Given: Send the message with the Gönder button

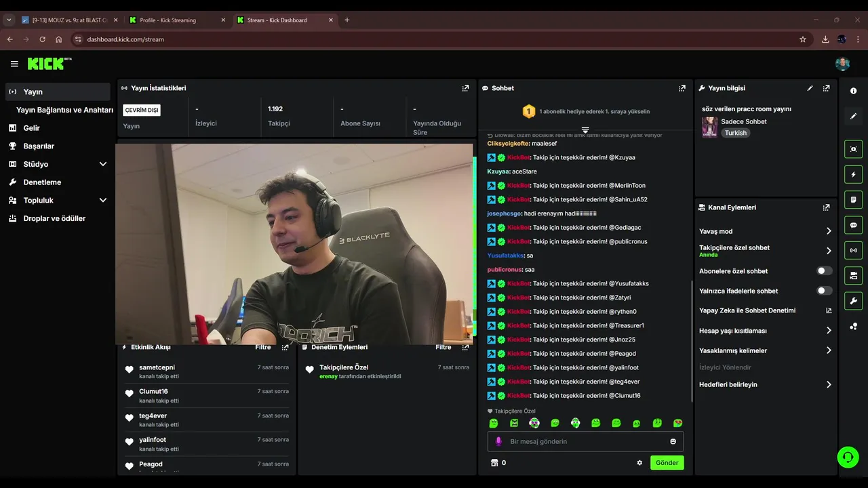Looking at the screenshot, I should pyautogui.click(x=667, y=463).
